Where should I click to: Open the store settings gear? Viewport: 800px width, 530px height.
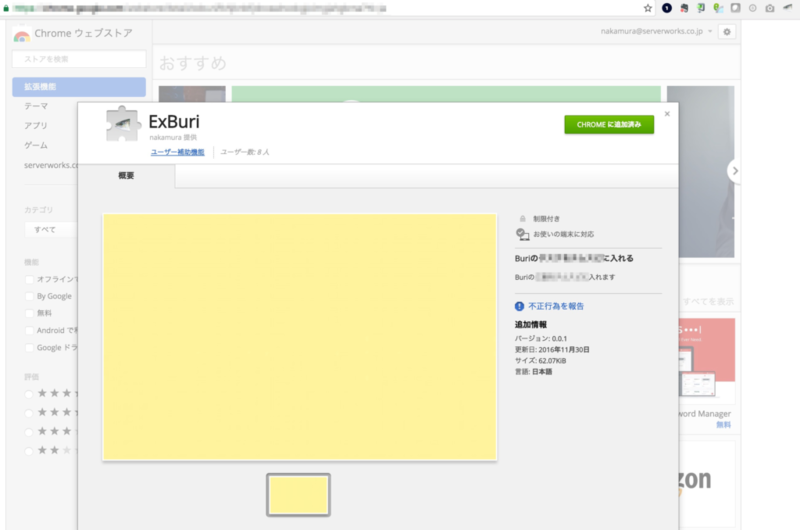(x=727, y=32)
